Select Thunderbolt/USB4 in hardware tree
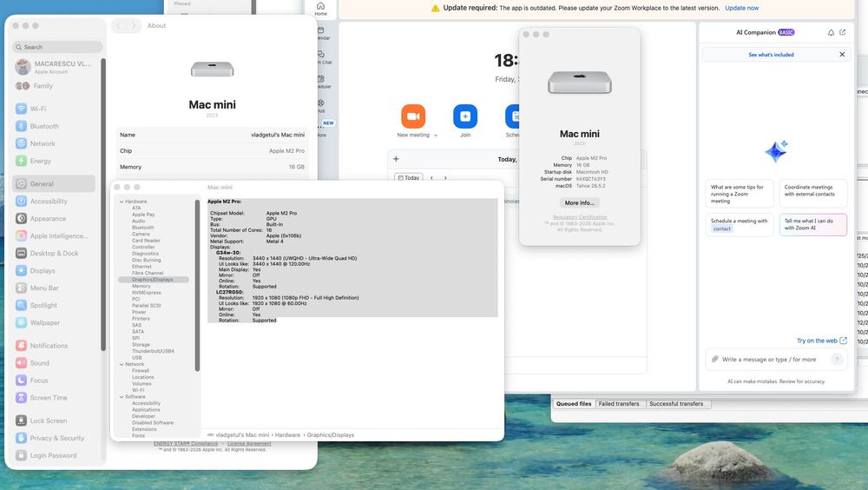 coord(153,351)
